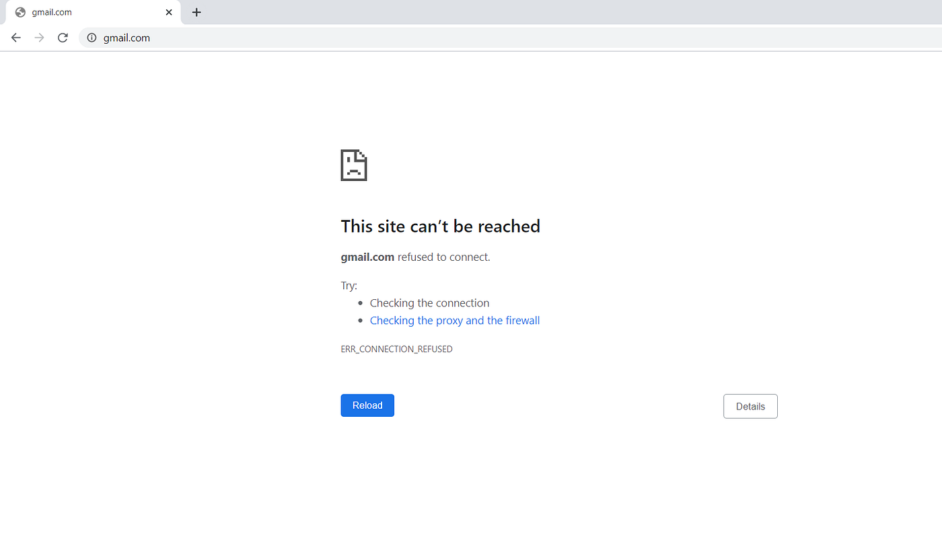Select the ERR_CONNECTION_REFUSED error code text

pyautogui.click(x=396, y=348)
